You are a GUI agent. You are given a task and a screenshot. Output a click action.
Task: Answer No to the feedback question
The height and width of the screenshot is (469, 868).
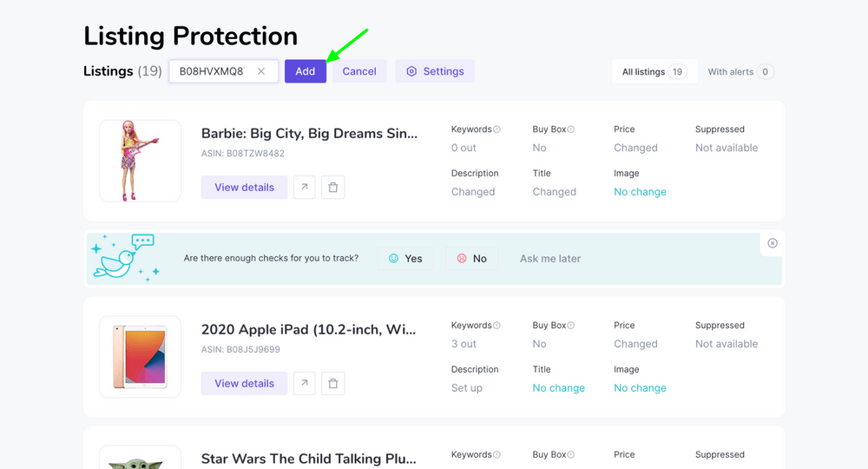pyautogui.click(x=471, y=259)
